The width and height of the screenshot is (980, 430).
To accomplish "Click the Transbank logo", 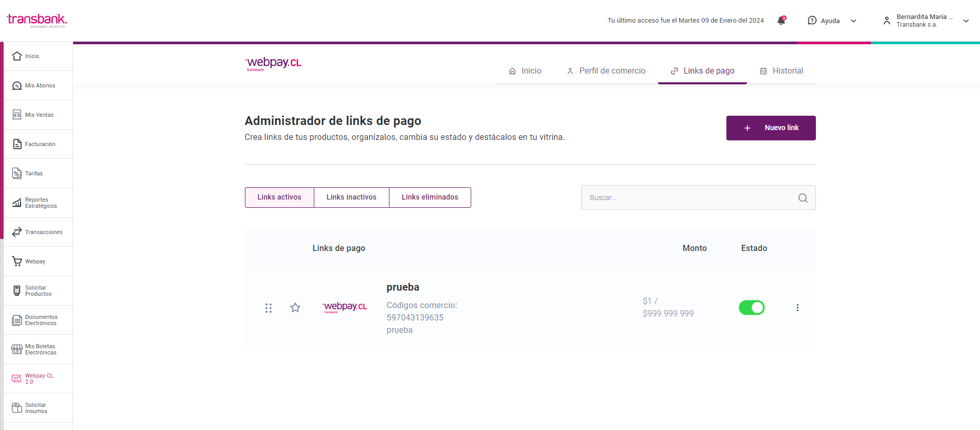I will 37,20.
